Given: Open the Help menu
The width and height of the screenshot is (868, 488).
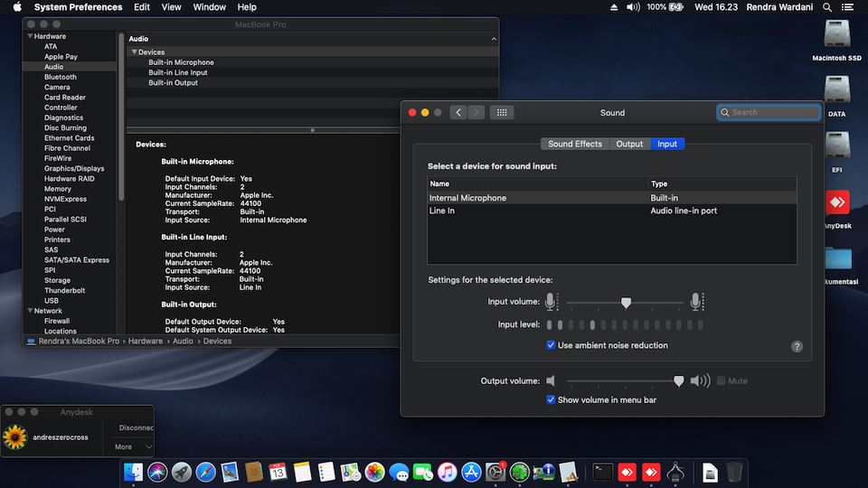Looking at the screenshot, I should click(x=247, y=7).
